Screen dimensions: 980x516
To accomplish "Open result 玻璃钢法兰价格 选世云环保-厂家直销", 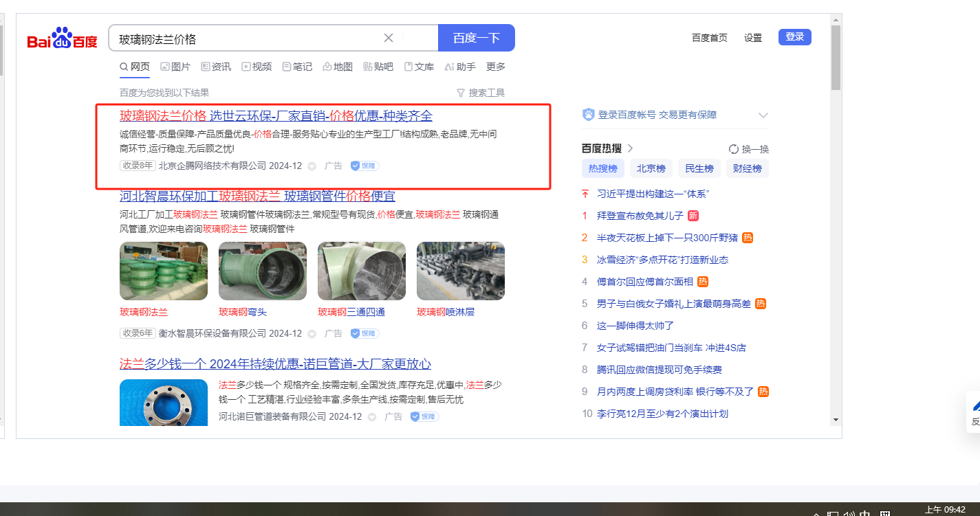I will click(x=276, y=115).
